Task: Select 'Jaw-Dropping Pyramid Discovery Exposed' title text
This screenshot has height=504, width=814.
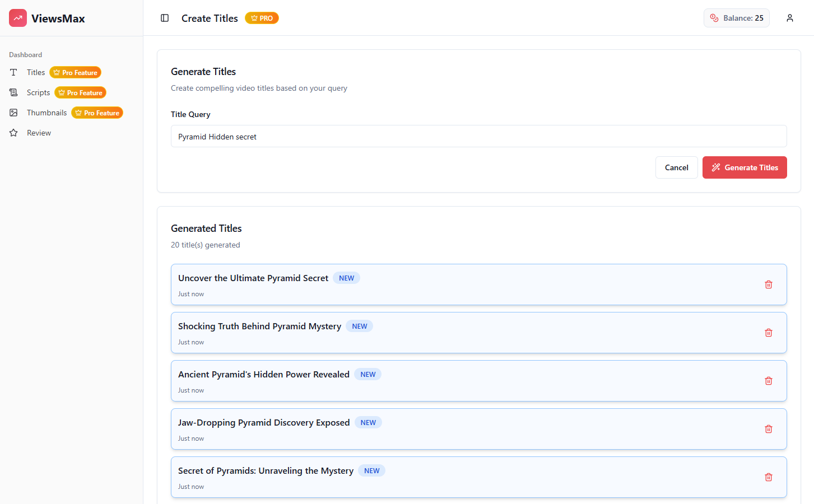Action: point(264,423)
